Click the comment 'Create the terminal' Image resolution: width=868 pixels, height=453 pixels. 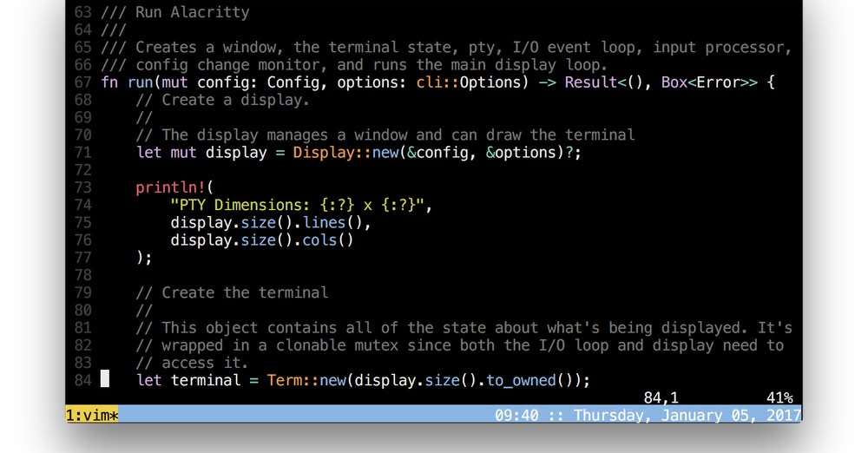click(245, 292)
